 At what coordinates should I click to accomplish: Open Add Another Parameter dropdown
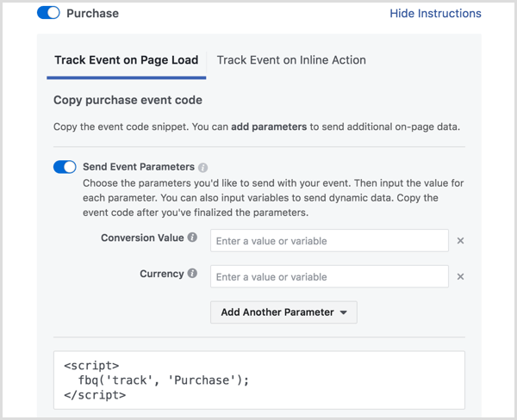pyautogui.click(x=283, y=312)
